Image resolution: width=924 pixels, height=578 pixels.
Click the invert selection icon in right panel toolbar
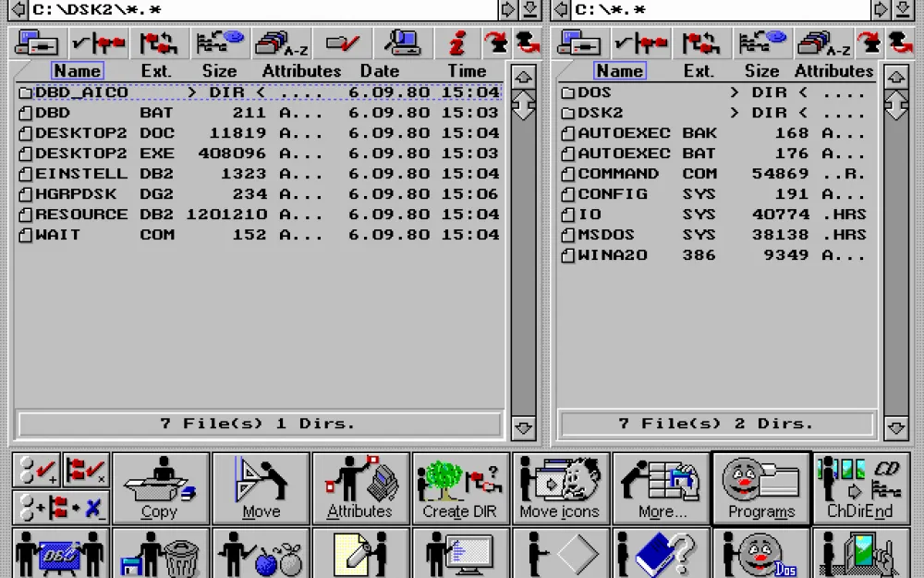(701, 43)
